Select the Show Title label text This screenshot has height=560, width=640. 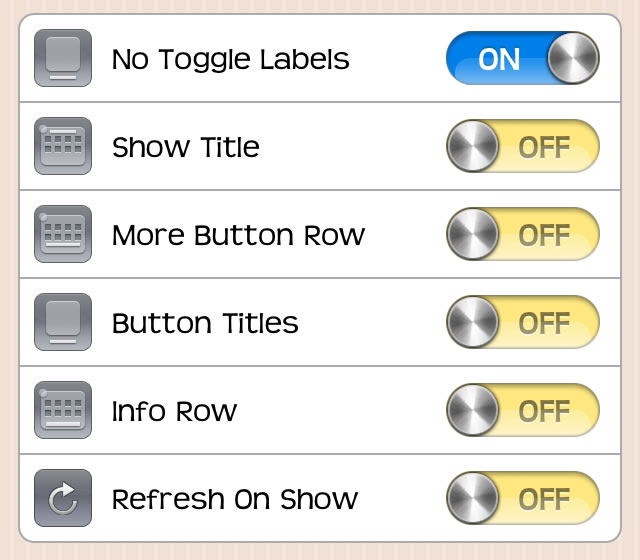pos(186,147)
